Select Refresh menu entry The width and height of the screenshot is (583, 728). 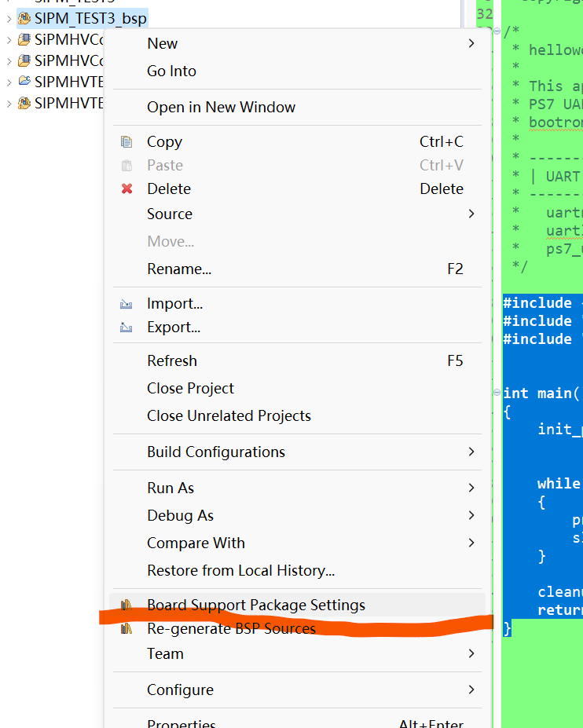[x=297, y=360]
